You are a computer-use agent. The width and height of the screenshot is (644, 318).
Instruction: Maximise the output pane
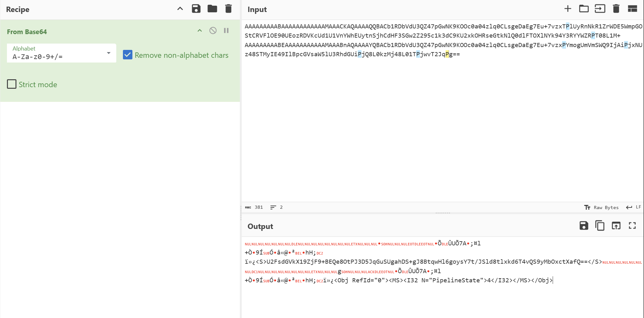click(632, 225)
